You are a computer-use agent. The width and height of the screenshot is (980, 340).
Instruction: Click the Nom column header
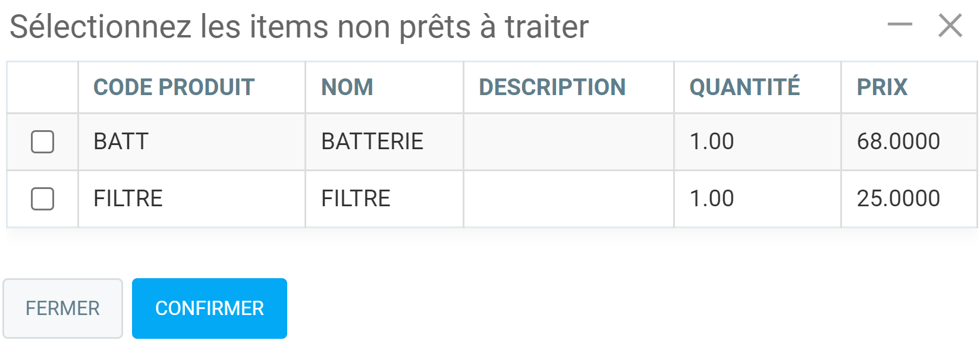[347, 87]
